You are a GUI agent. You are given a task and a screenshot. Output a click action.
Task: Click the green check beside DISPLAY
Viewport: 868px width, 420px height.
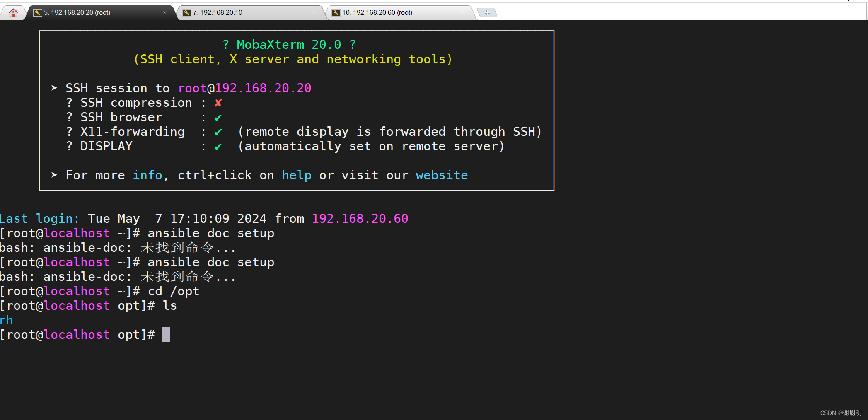coord(218,147)
